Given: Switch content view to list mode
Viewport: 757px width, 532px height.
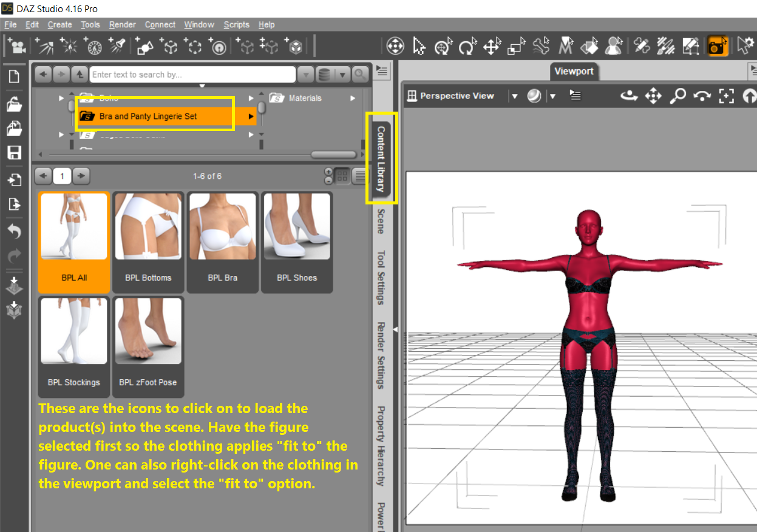Looking at the screenshot, I should click(x=360, y=177).
